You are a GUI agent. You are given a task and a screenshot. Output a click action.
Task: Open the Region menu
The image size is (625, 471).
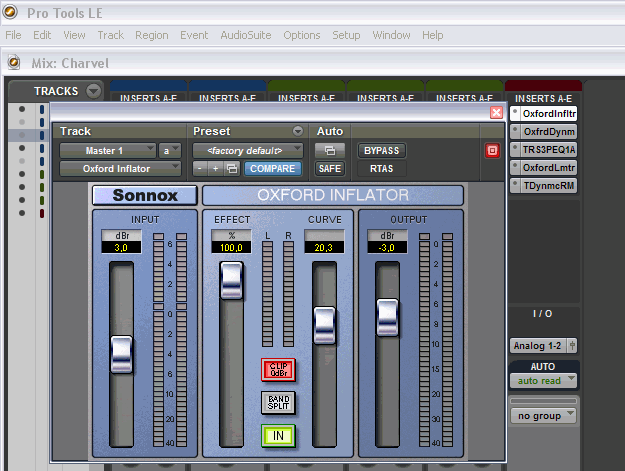pyautogui.click(x=151, y=35)
